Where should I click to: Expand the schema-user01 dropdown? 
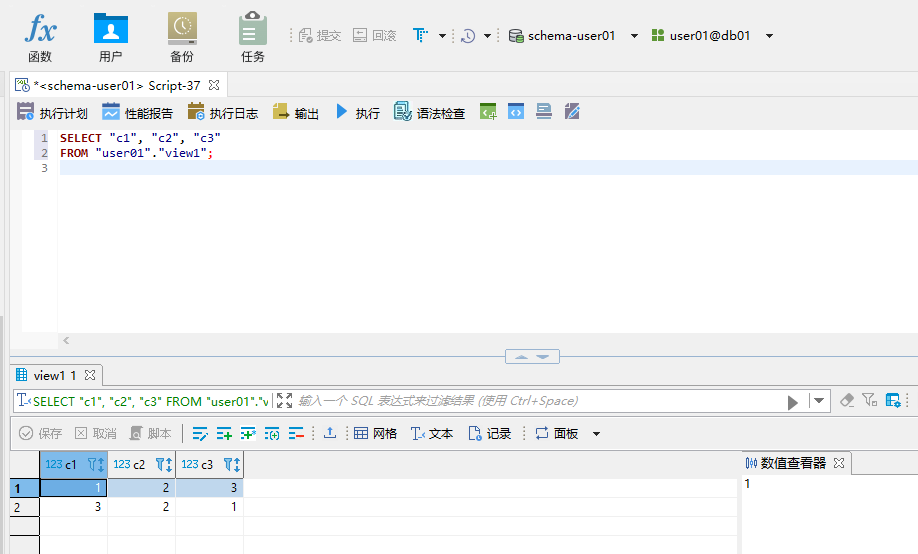pos(634,36)
